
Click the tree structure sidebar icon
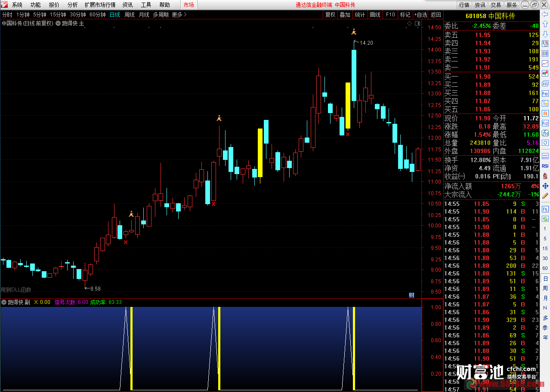pos(545,103)
